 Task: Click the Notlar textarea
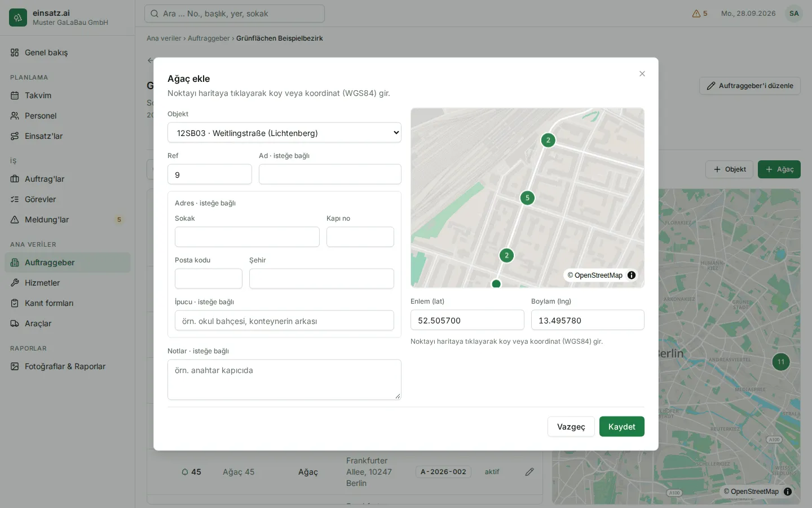click(284, 380)
